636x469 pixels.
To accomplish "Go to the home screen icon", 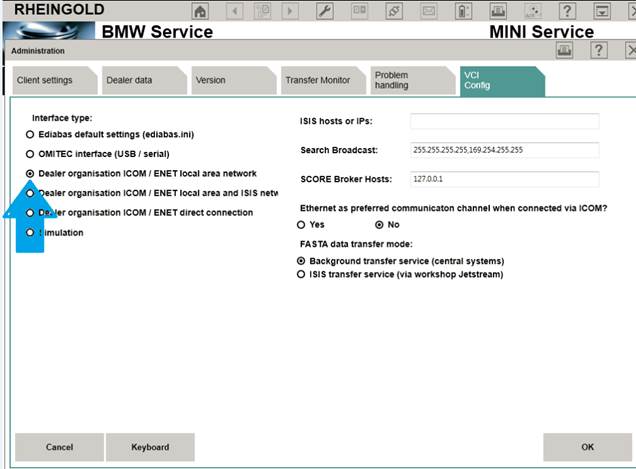I will [x=200, y=11].
